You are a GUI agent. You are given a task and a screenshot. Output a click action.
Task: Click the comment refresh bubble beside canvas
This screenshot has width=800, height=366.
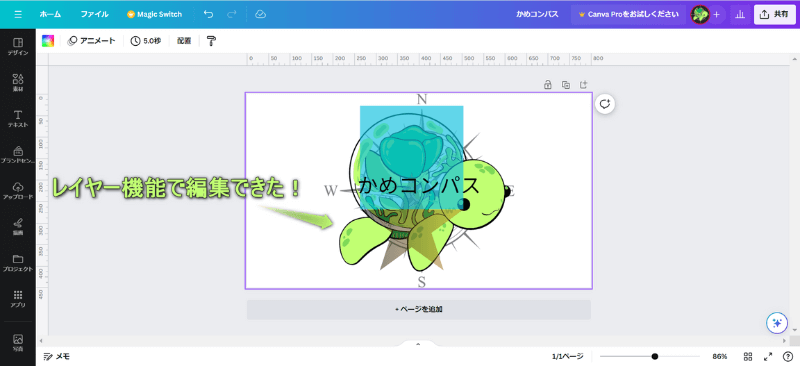tap(605, 104)
